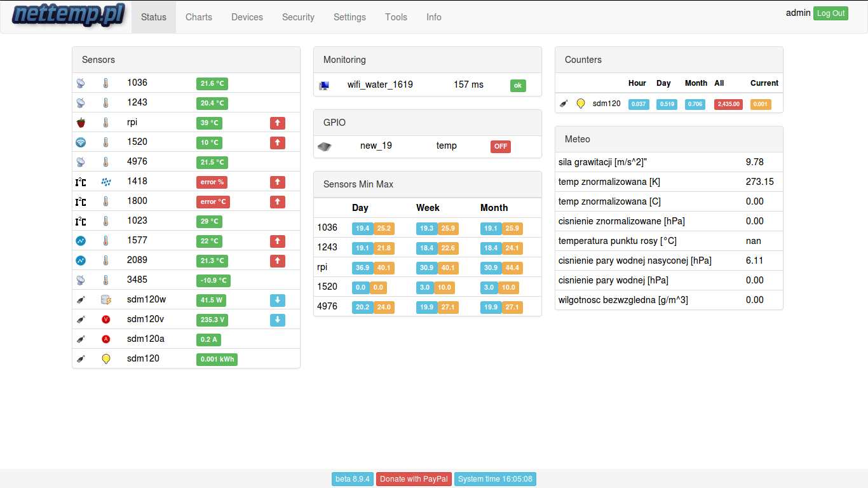Click the Log Out button

[x=831, y=13]
